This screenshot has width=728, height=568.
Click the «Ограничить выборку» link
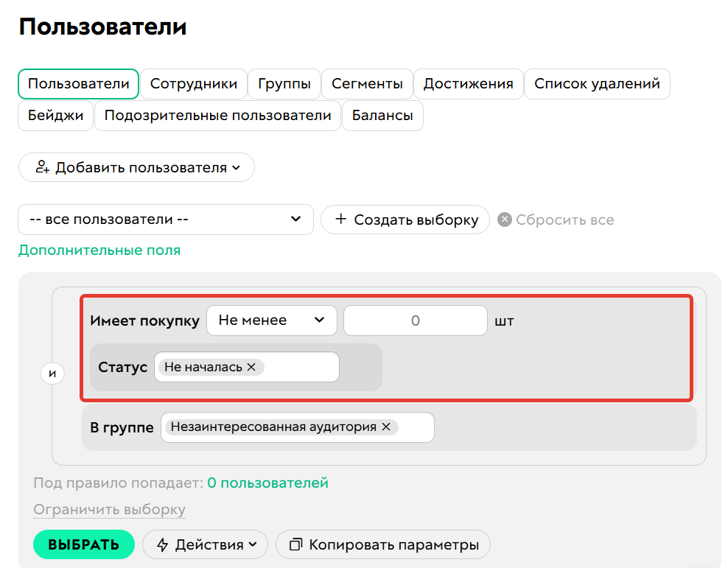coord(109,510)
